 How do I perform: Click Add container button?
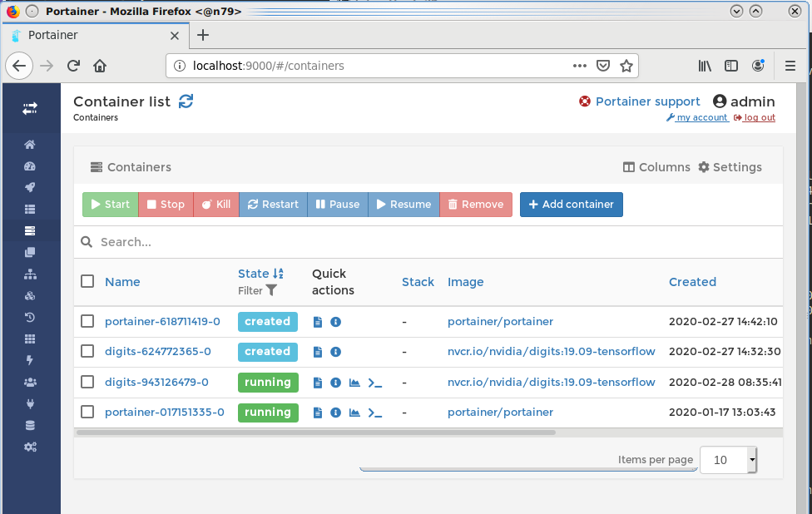[572, 205]
